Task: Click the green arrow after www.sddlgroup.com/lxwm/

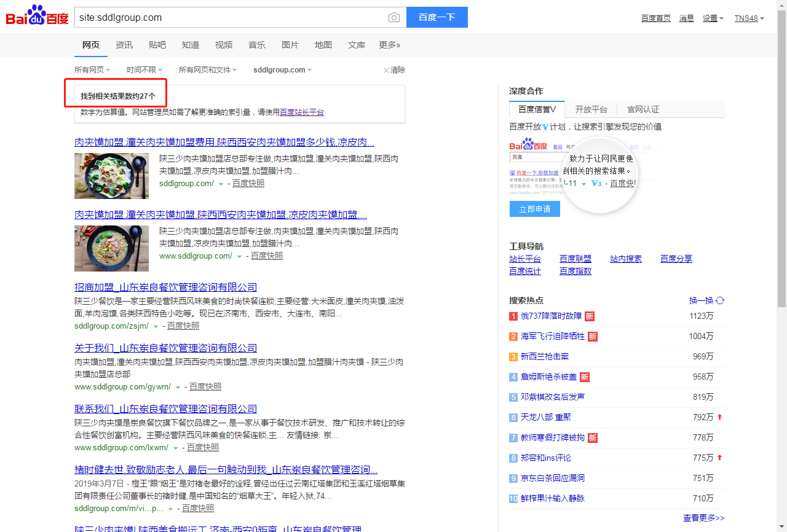Action: pos(175,448)
